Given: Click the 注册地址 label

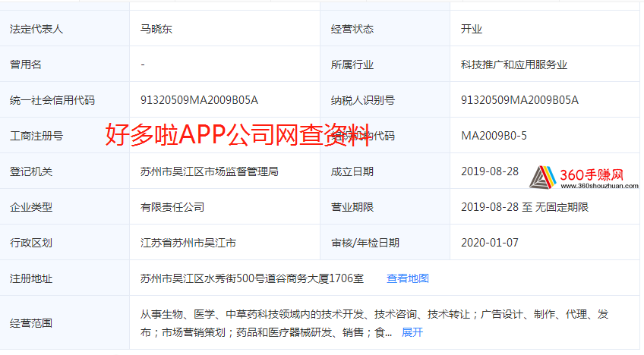Looking at the screenshot, I should (31, 278).
